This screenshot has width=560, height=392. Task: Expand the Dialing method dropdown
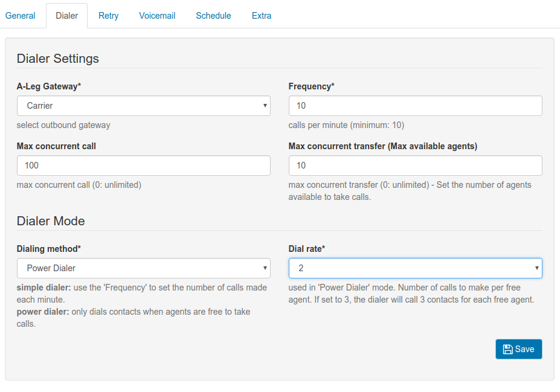pos(144,268)
